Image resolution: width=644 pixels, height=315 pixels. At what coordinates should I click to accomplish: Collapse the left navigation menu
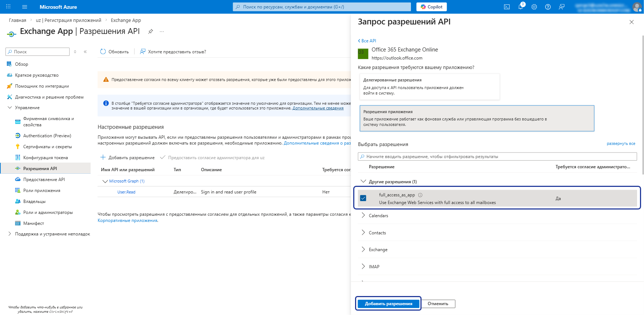(x=85, y=52)
